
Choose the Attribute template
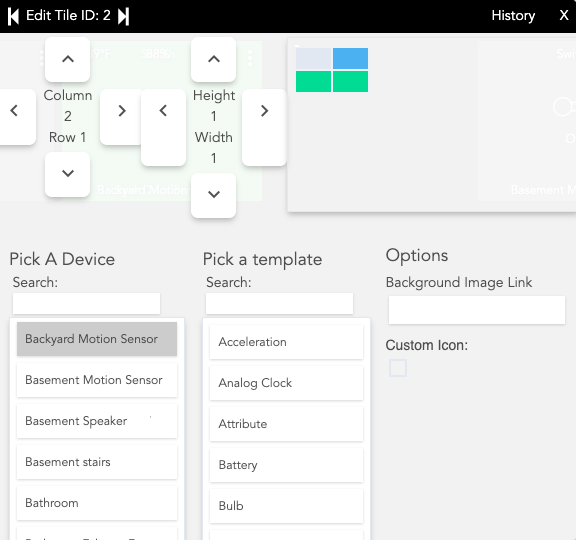(x=286, y=424)
